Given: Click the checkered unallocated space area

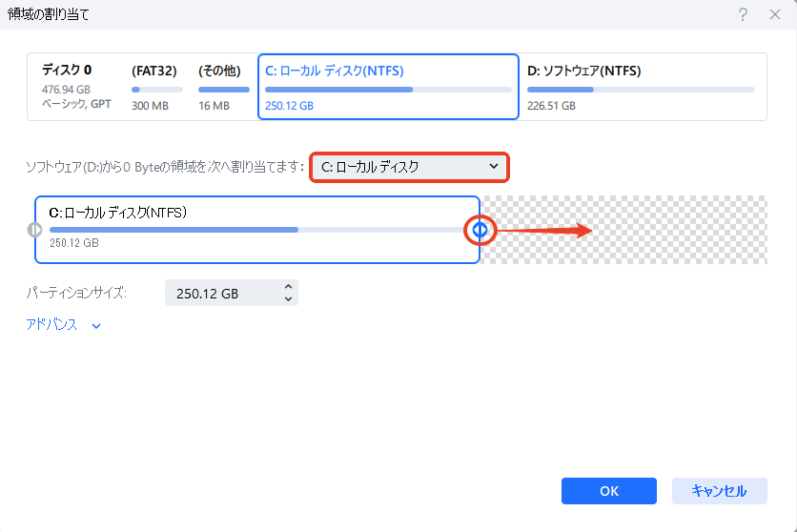Looking at the screenshot, I should click(667, 230).
